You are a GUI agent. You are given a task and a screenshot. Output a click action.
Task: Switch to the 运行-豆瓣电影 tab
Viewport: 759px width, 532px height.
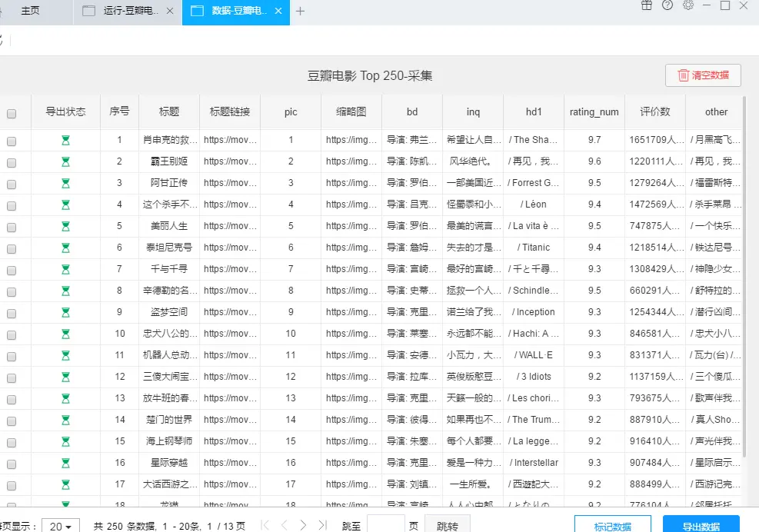128,11
